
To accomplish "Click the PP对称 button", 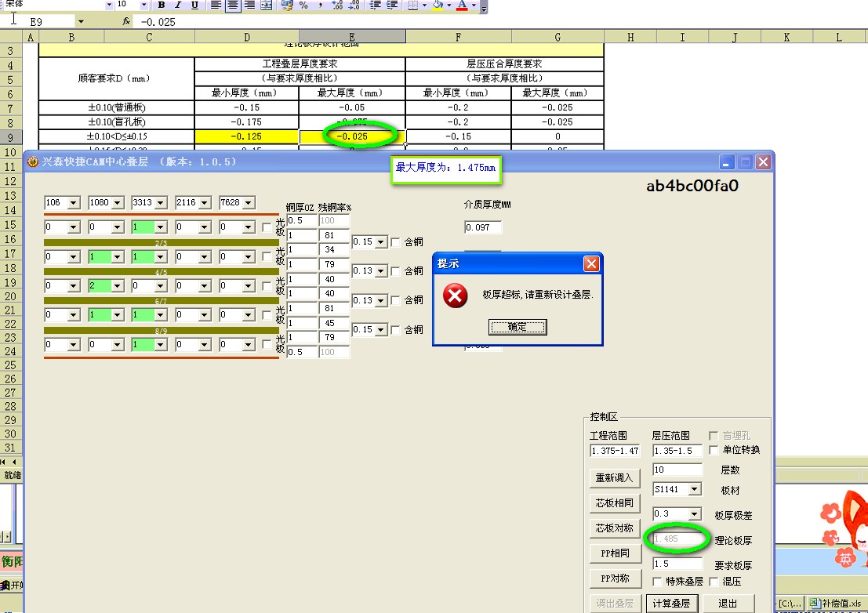I will (x=615, y=579).
